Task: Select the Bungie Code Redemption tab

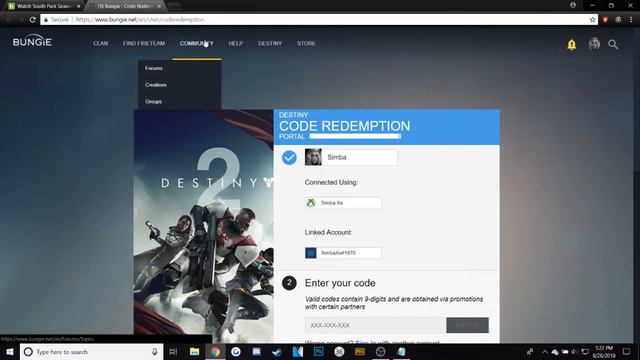Action: point(124,6)
